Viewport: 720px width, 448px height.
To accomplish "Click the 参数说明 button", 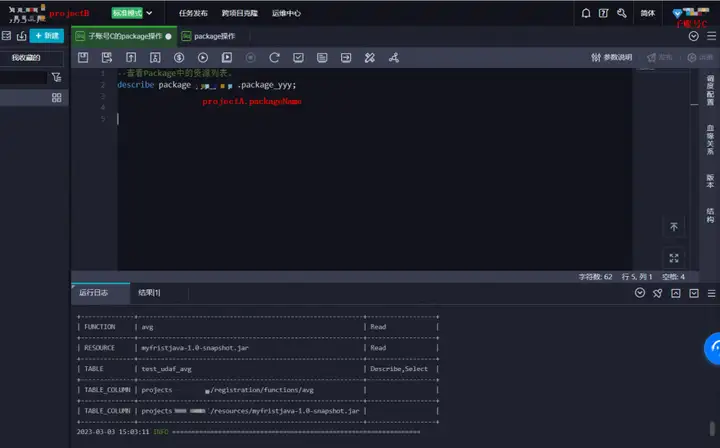I will (612, 57).
